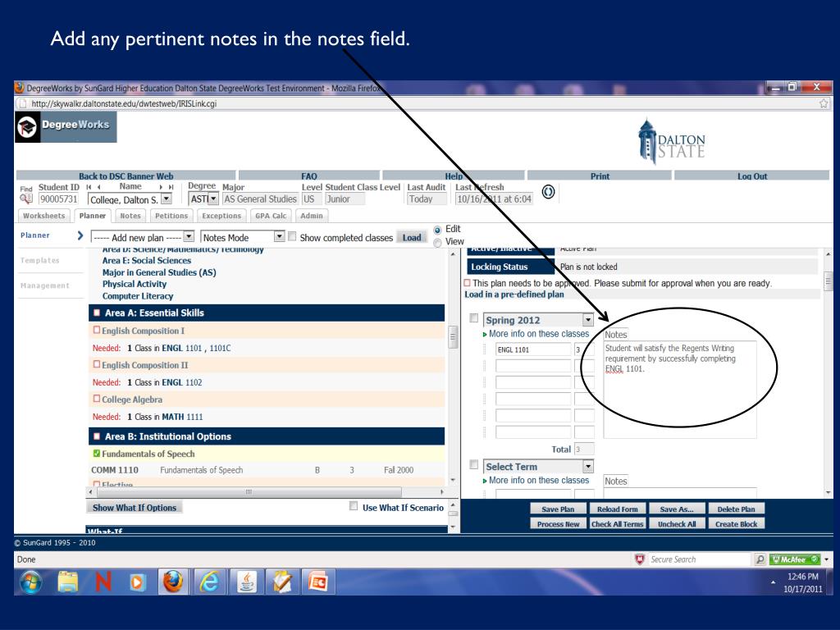Switch to the Exceptions tab
840x630 pixels.
(x=221, y=216)
